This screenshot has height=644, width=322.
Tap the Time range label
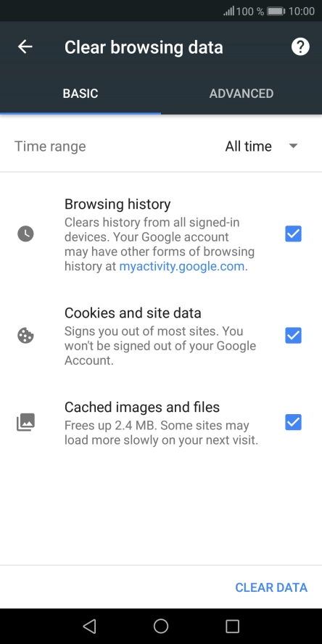click(x=50, y=146)
